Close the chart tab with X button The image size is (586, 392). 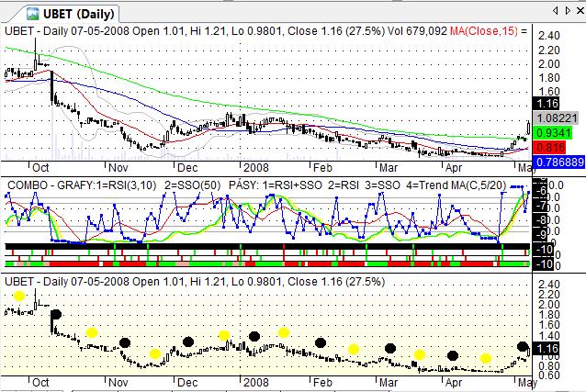(x=580, y=10)
